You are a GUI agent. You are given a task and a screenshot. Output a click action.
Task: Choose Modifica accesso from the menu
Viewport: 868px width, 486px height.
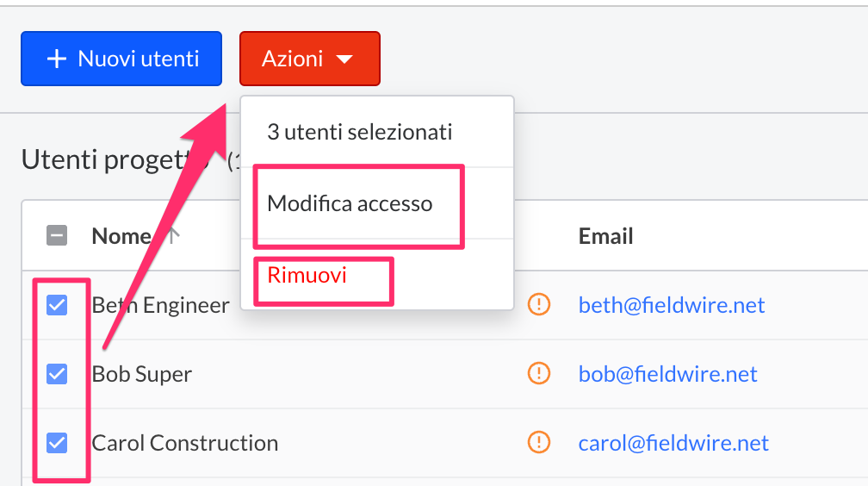tap(350, 204)
